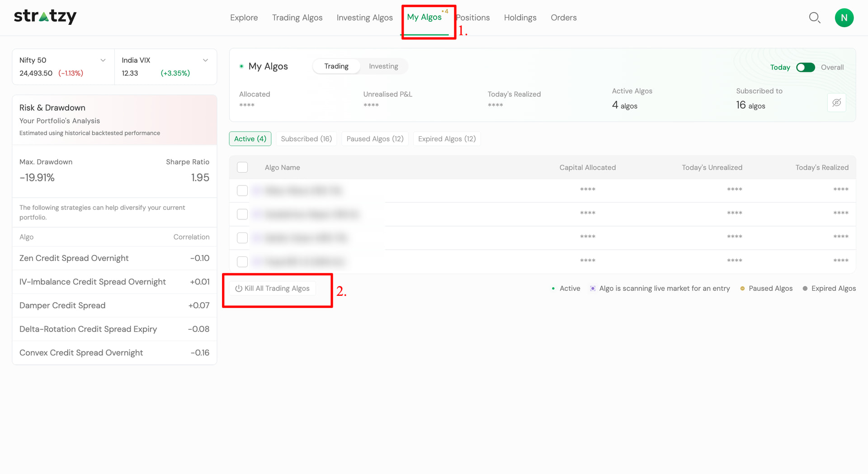Expand the India VIX dropdown chevron
The height and width of the screenshot is (474, 868).
click(x=205, y=60)
